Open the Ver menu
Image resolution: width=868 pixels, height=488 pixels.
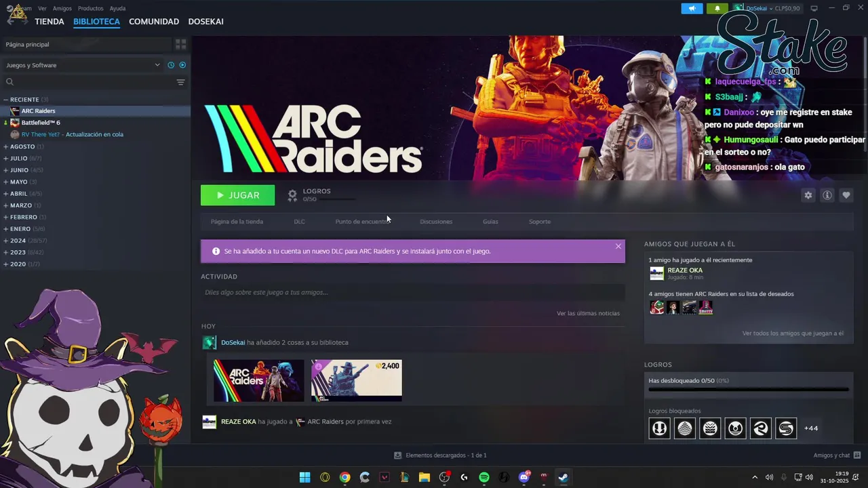coord(42,8)
